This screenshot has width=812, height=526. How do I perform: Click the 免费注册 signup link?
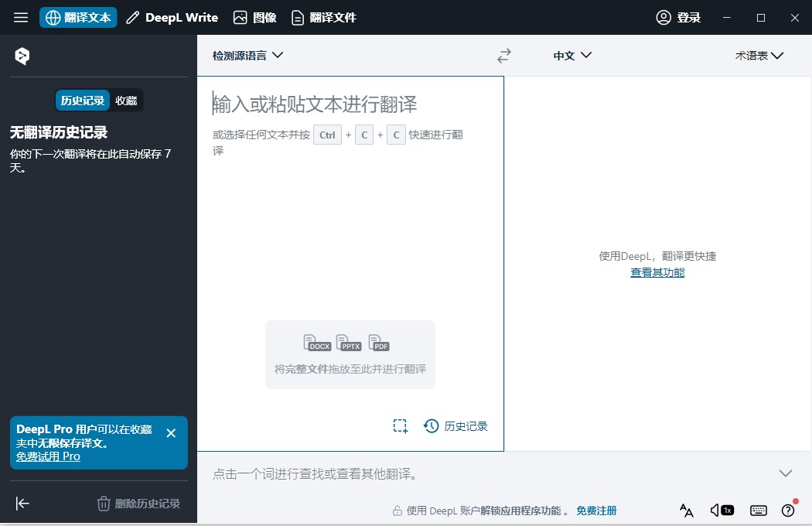tap(595, 511)
